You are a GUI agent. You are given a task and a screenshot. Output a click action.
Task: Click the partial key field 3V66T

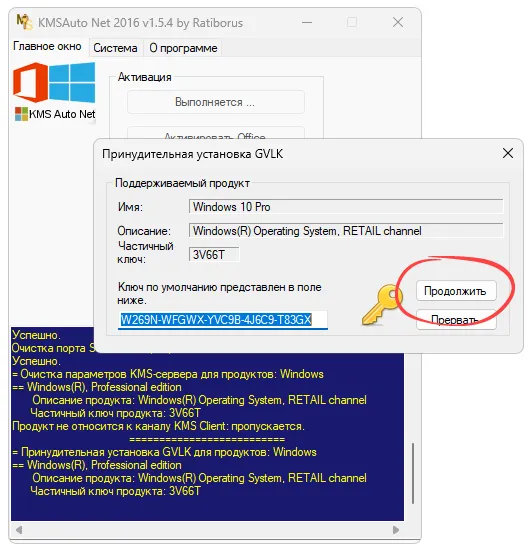coord(214,254)
